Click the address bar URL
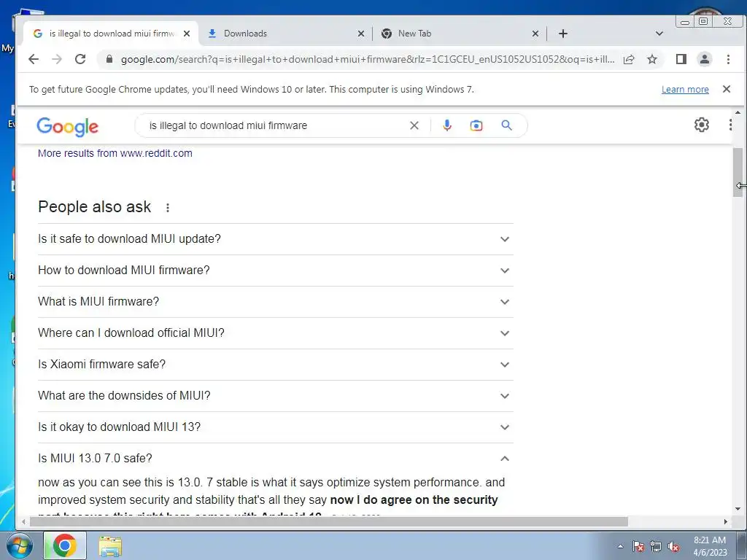This screenshot has width=747, height=560. pos(368,59)
